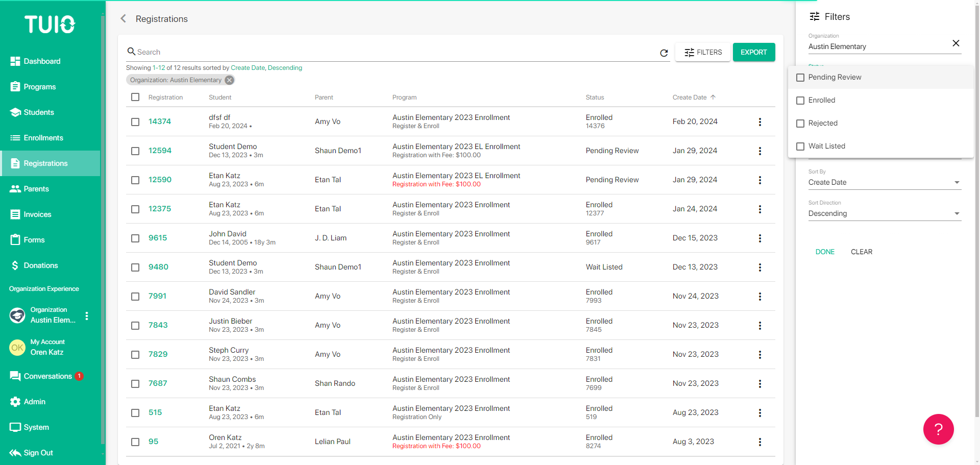The height and width of the screenshot is (465, 980).
Task: Remove the Organization: Austin Elementary filter chip
Action: 230,80
